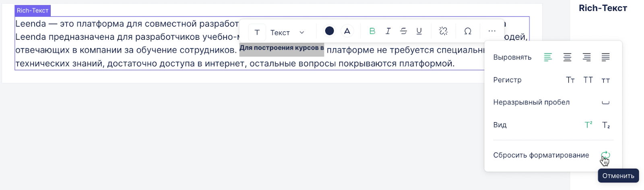Click the text highlight color 'A' icon
The width and height of the screenshot is (644, 190).
coord(347,31)
